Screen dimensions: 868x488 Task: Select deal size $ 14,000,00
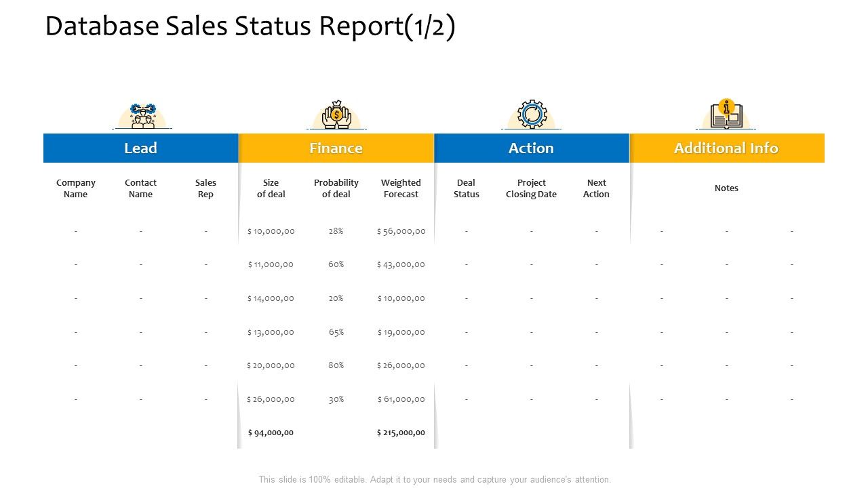(271, 298)
